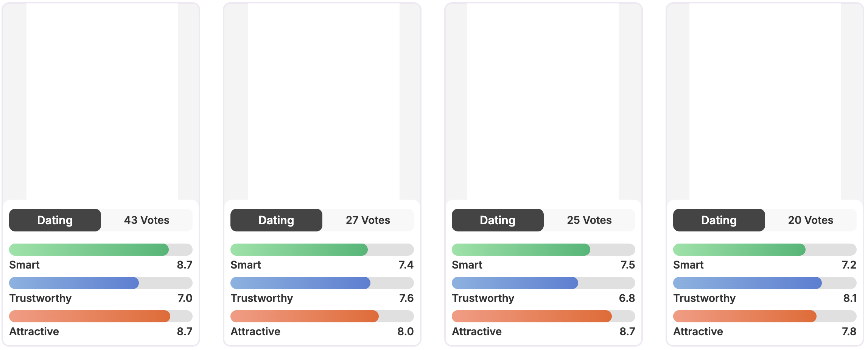Click the green Smart bar rated 7.4
The height and width of the screenshot is (350, 868).
coord(299,250)
